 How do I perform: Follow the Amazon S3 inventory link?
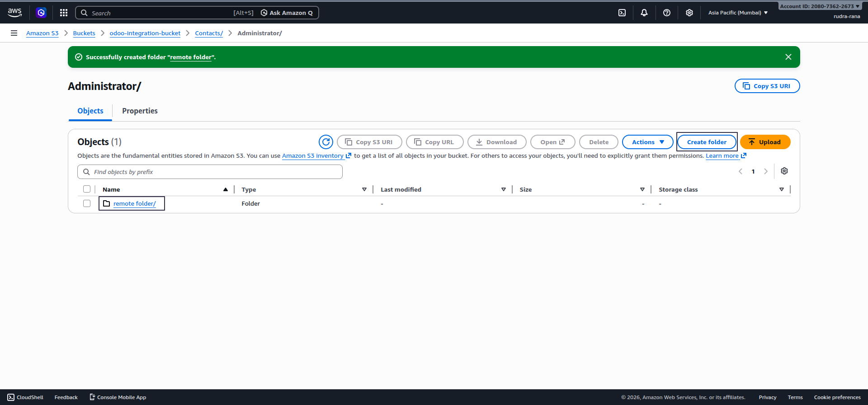(316, 155)
